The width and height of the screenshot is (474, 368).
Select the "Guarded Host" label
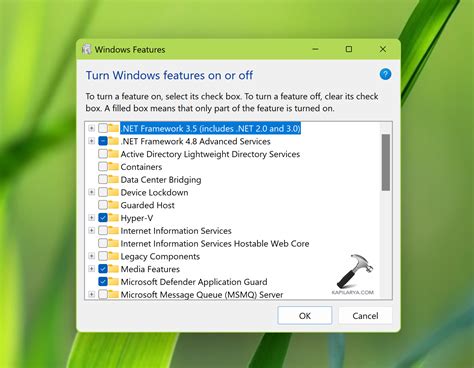pos(147,205)
